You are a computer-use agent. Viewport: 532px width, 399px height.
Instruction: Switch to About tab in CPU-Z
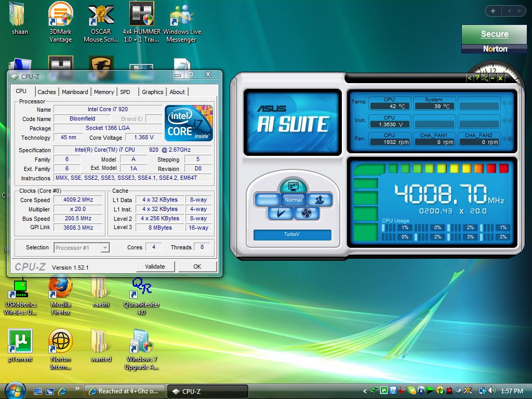click(177, 92)
